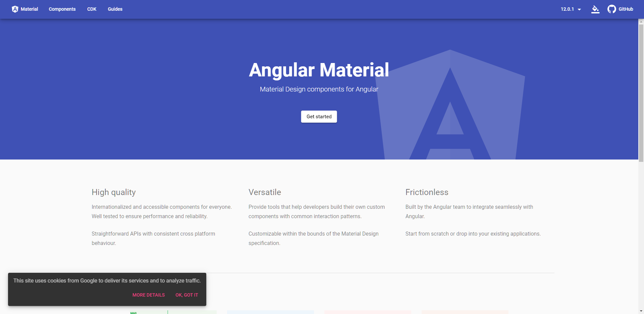Click "Material Design components for Angular" subtitle
Screen dimensions: 644x314
(319, 89)
